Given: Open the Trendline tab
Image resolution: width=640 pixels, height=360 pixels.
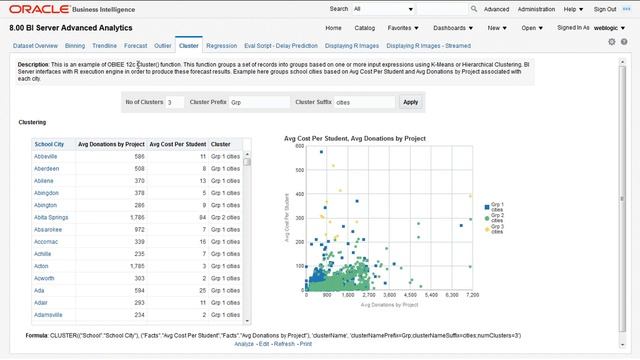Looking at the screenshot, I should pyautogui.click(x=104, y=46).
